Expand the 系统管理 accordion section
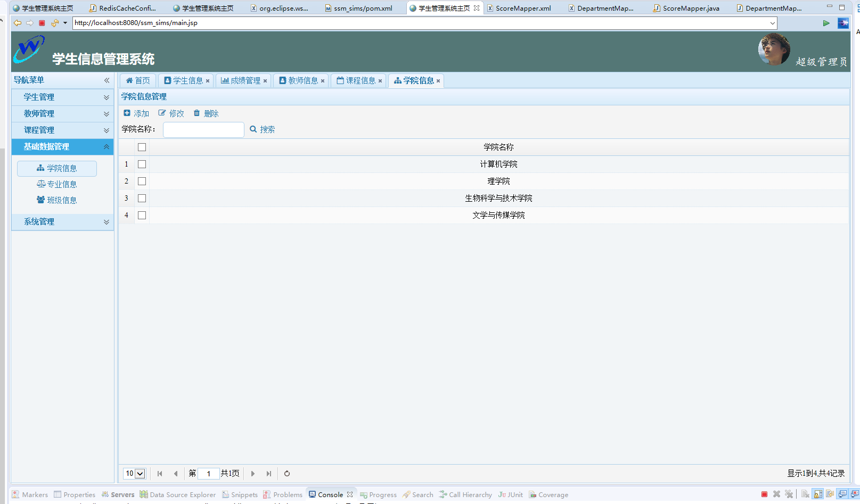This screenshot has width=860, height=504. [x=107, y=222]
